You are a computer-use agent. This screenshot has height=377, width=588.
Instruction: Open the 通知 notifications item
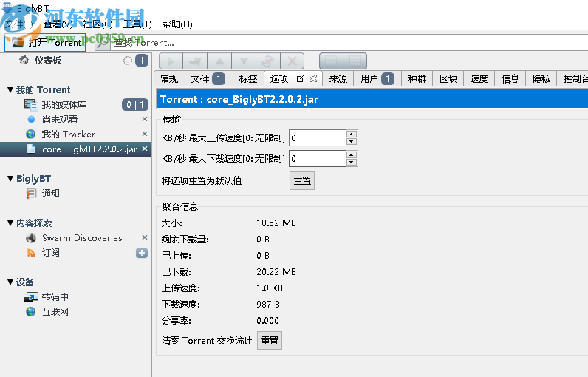[51, 193]
